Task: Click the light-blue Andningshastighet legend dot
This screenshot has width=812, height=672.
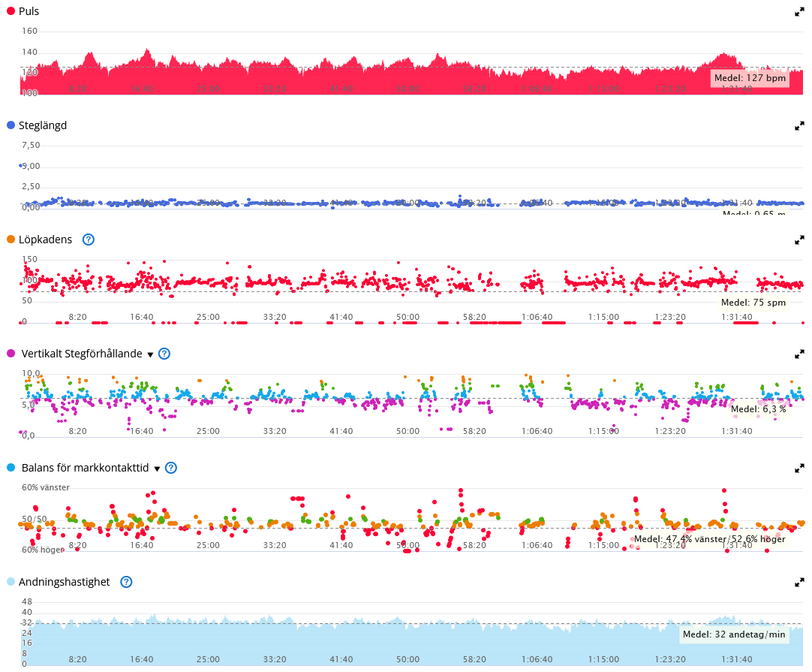Action: (x=11, y=582)
